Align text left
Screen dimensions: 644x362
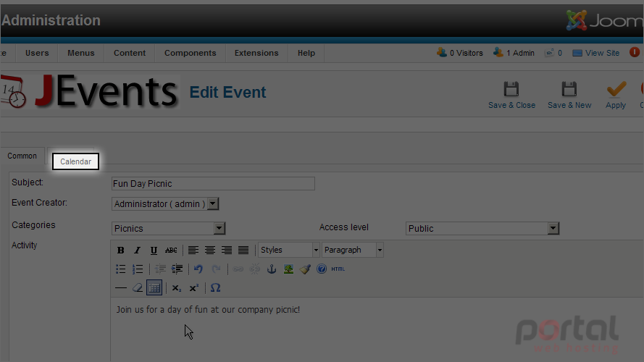193,250
